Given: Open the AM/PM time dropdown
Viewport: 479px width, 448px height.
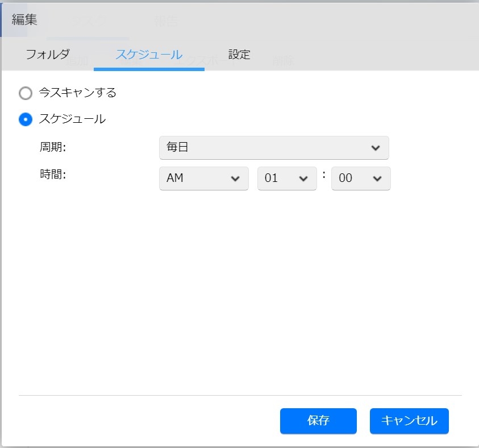Looking at the screenshot, I should (x=203, y=178).
